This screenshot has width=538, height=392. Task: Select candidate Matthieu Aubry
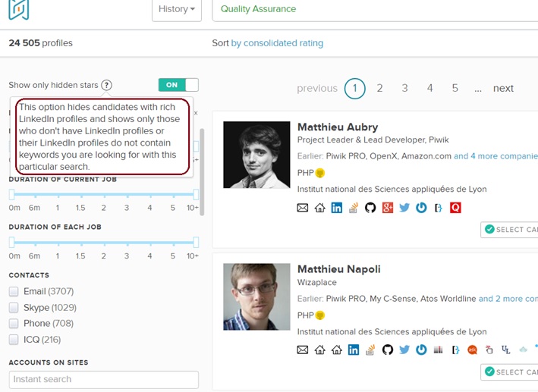click(509, 230)
